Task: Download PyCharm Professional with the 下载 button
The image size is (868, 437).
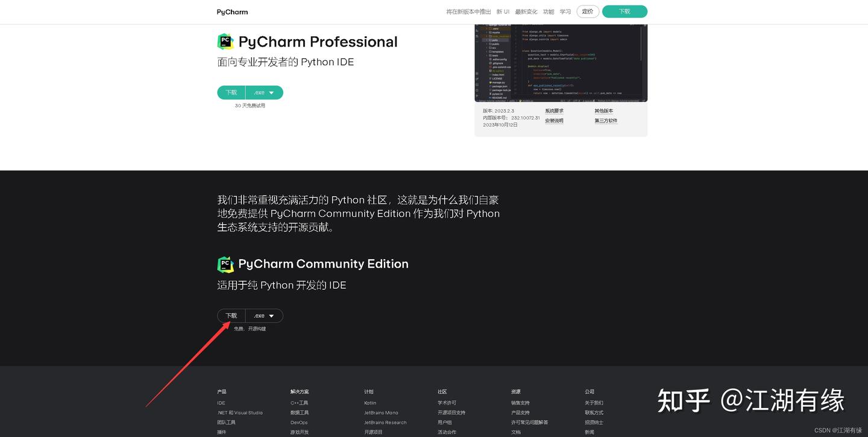Action: (231, 92)
